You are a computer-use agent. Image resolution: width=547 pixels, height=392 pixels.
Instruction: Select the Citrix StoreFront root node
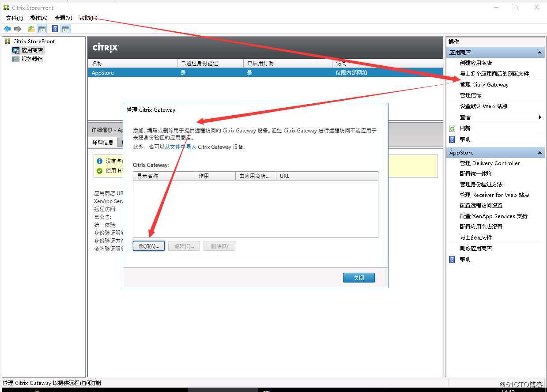tap(34, 41)
